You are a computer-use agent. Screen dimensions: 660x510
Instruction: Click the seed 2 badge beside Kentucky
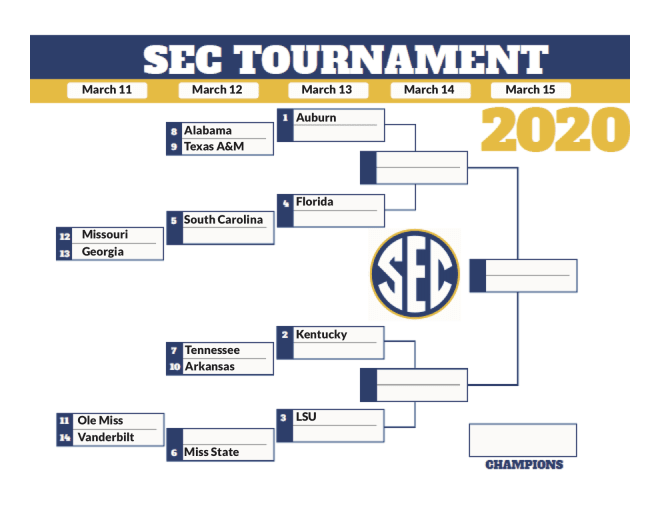[285, 335]
